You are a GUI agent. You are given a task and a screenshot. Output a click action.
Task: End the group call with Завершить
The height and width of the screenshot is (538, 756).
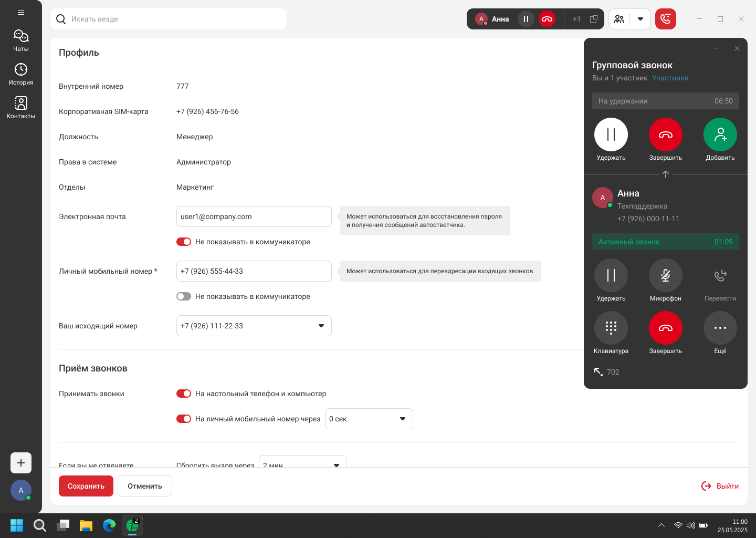665,135
